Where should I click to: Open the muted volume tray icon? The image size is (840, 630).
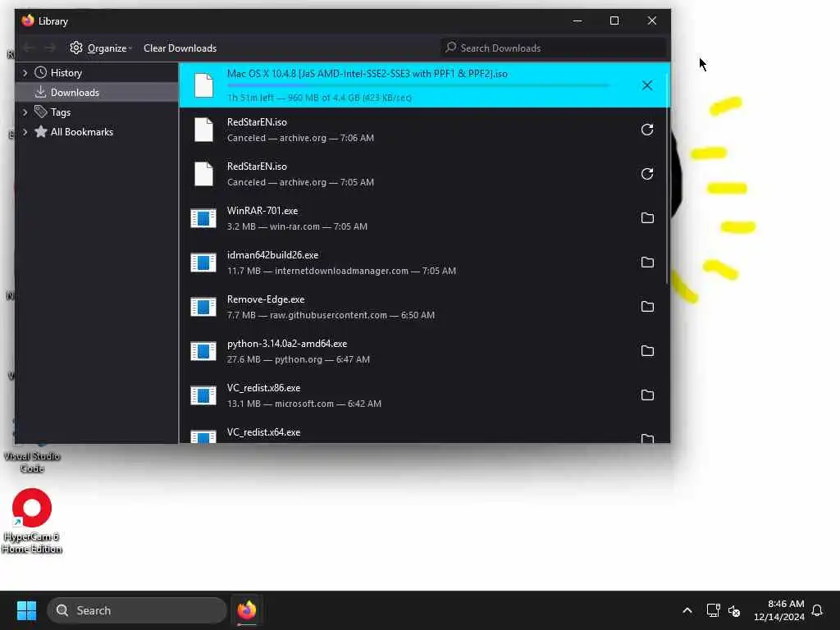point(734,610)
